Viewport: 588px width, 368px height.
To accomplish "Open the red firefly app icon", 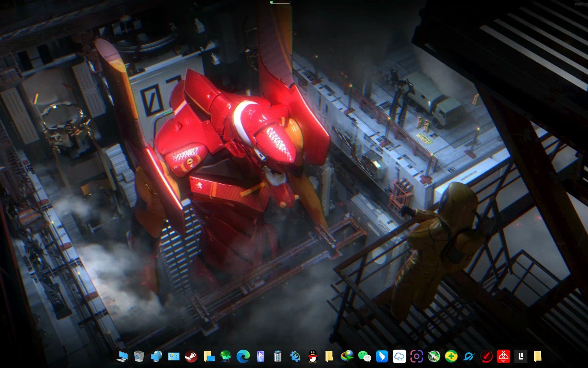I will (x=503, y=356).
